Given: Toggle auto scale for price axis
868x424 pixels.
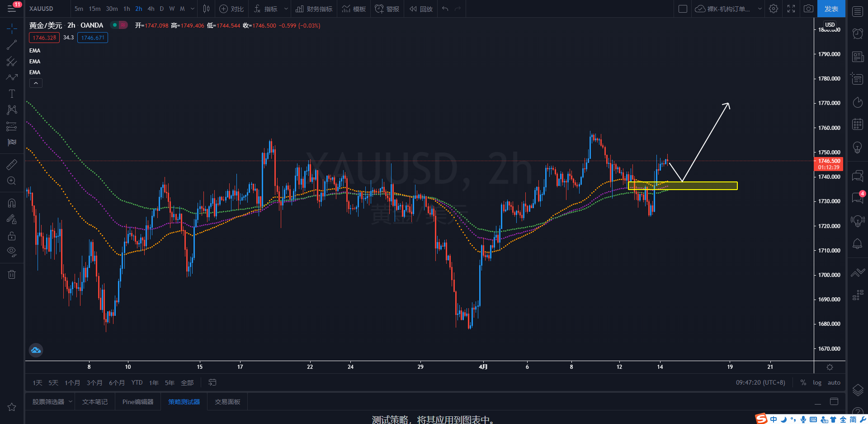Looking at the screenshot, I should (x=834, y=382).
